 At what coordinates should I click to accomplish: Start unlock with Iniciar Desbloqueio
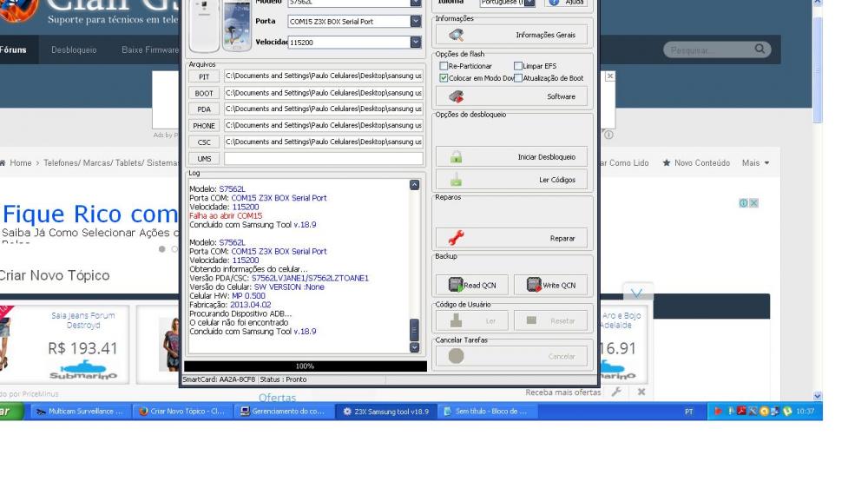pyautogui.click(x=511, y=157)
